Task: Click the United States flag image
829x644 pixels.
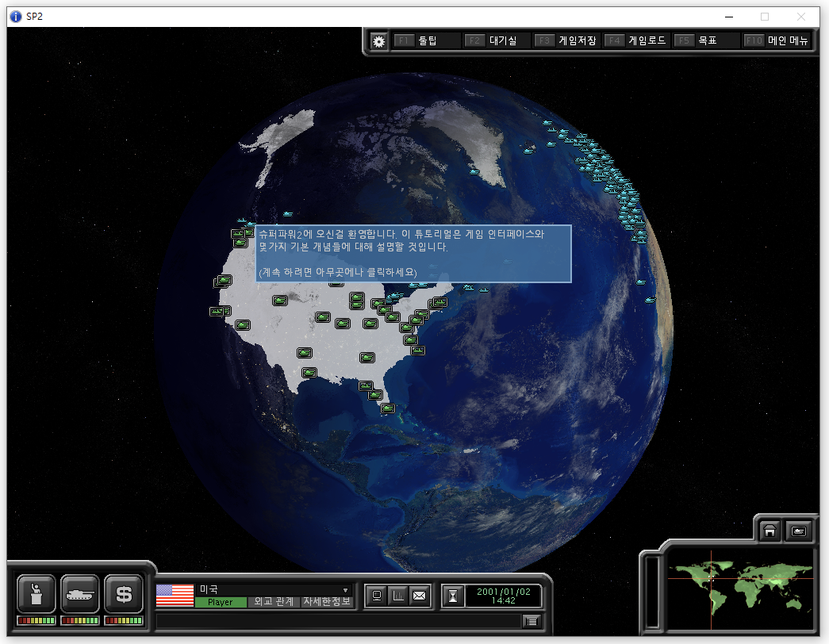Action: pyautogui.click(x=175, y=596)
